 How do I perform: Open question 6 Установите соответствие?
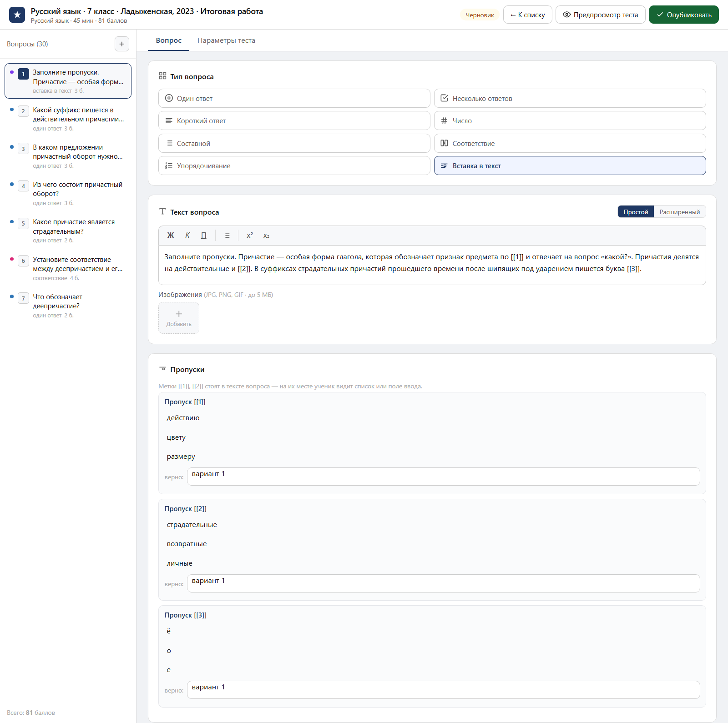(x=68, y=268)
